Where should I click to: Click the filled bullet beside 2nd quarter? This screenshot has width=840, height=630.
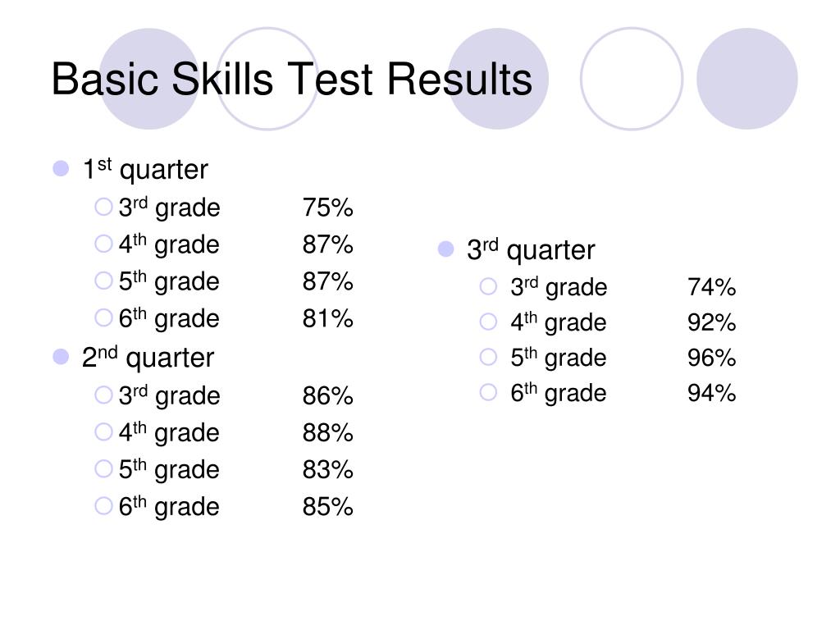tap(61, 356)
